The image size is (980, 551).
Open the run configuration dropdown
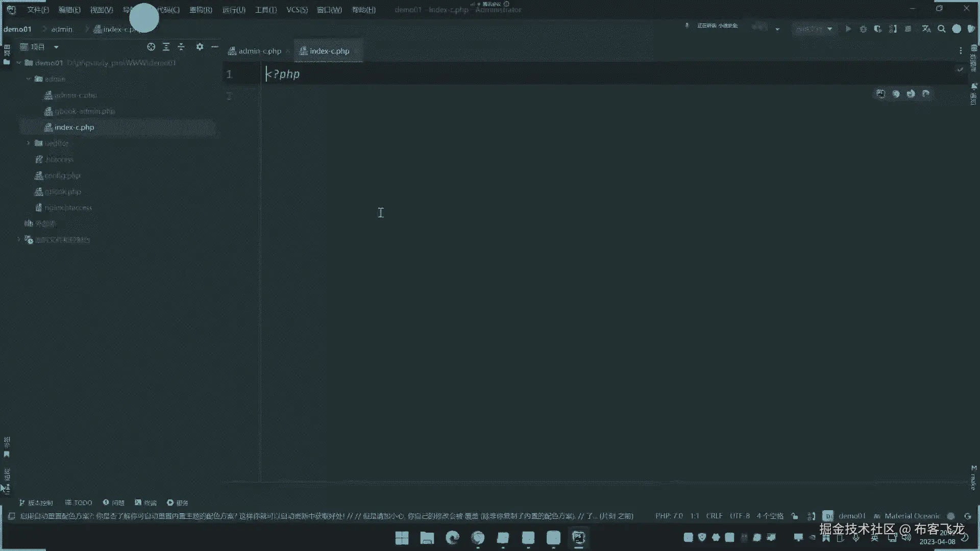[x=815, y=29]
